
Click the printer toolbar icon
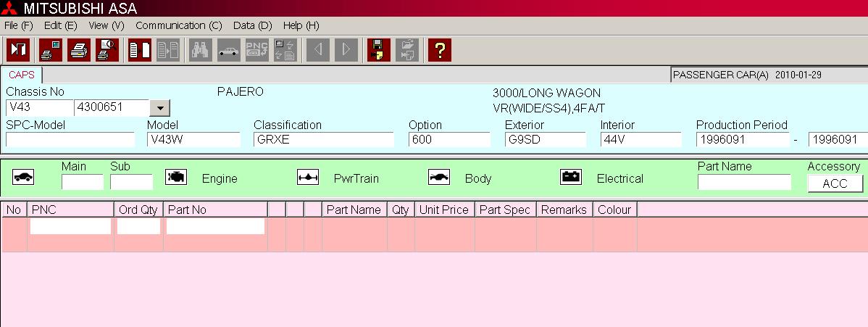point(79,50)
